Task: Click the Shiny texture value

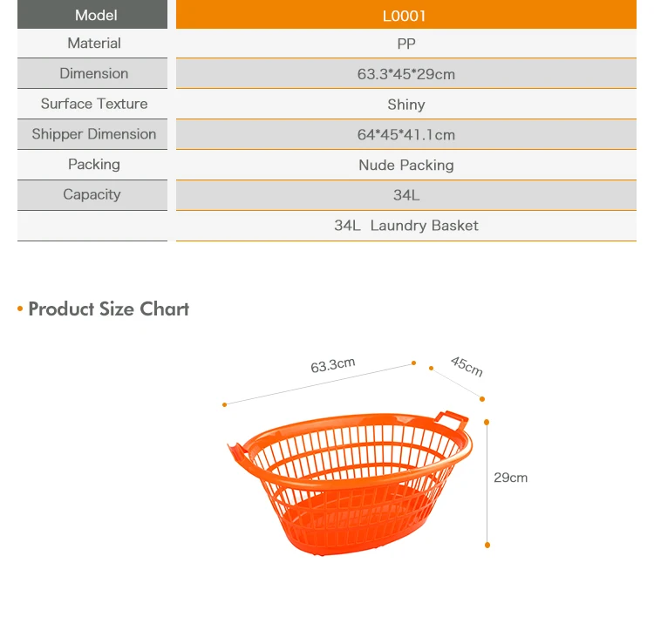Action: pos(405,105)
